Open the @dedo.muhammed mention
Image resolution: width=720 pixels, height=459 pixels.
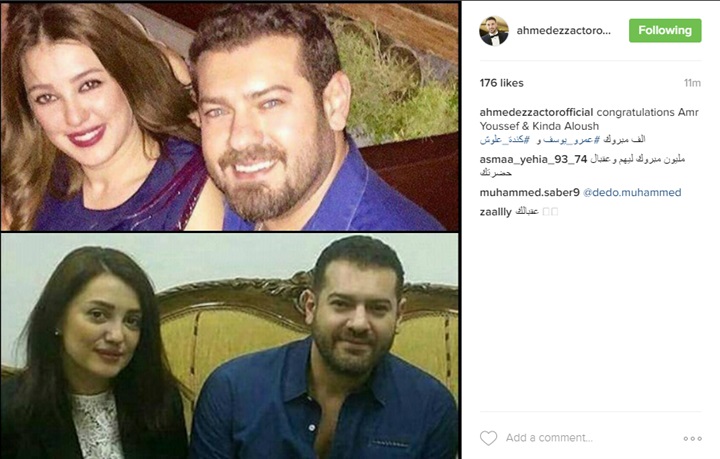tap(632, 192)
